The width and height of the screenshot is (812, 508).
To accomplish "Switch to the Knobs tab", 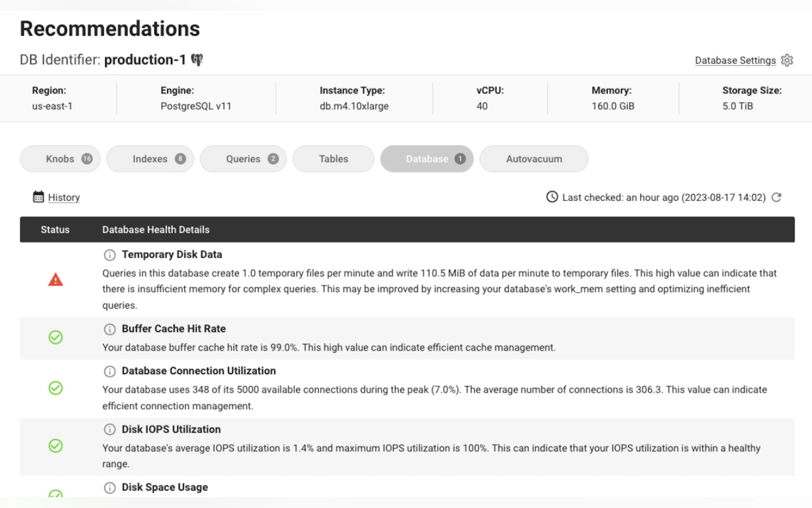I will click(60, 159).
